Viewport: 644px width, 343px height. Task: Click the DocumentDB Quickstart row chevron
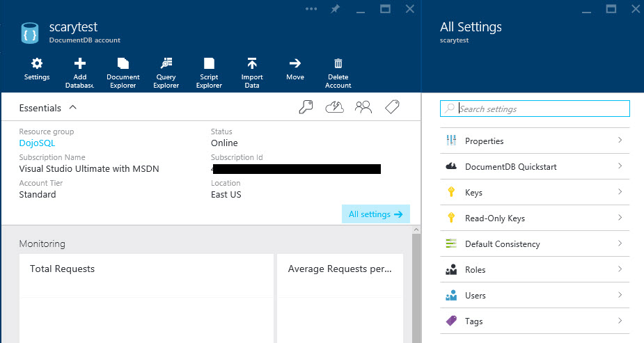620,166
